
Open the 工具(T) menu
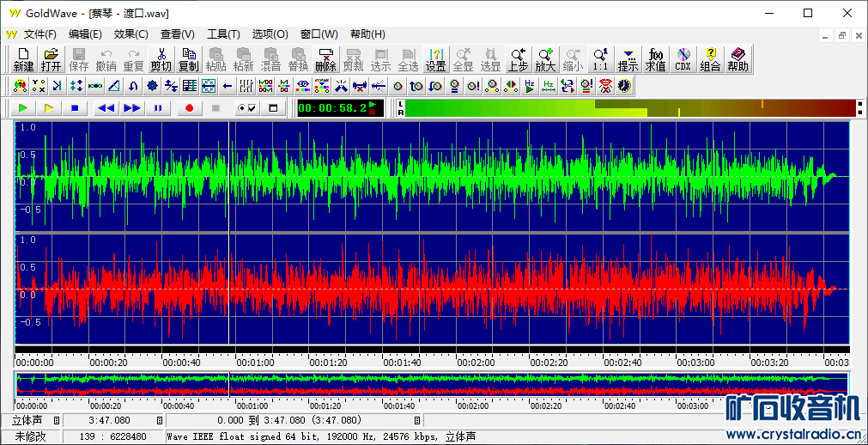[x=223, y=34]
